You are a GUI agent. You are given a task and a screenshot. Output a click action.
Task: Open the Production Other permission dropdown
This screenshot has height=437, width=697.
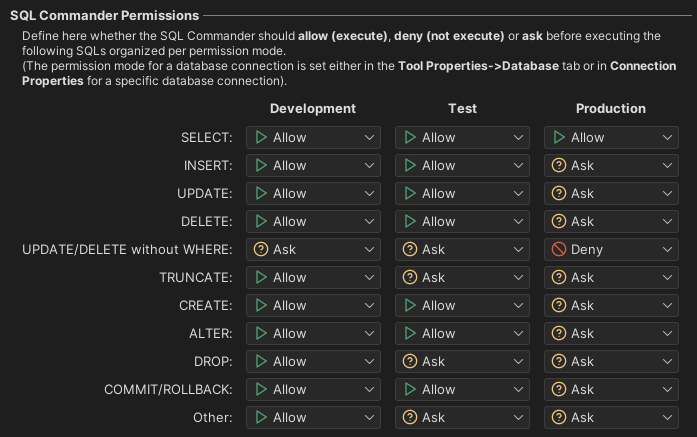(x=611, y=417)
